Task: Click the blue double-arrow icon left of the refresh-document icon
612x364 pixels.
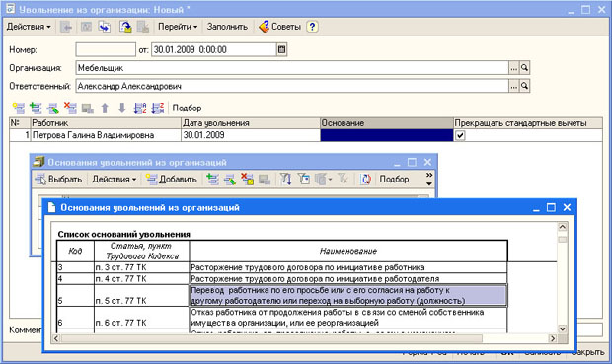Action: (105, 27)
